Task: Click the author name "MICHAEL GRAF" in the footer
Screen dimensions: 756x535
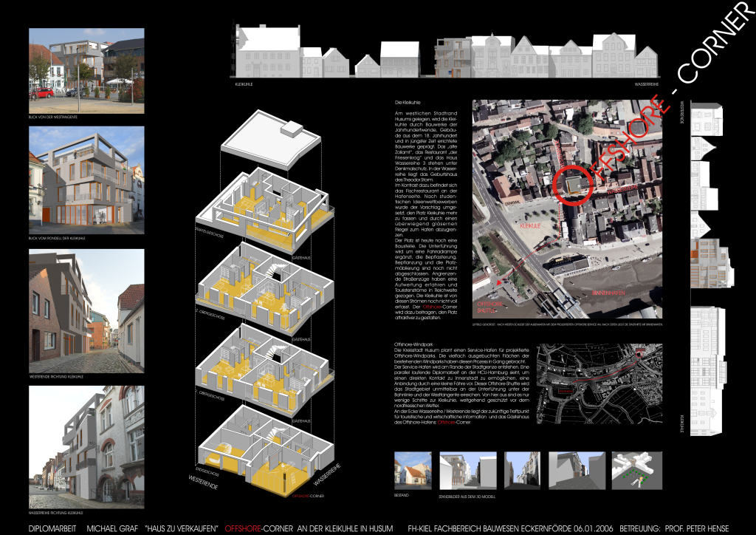Action: (112, 529)
